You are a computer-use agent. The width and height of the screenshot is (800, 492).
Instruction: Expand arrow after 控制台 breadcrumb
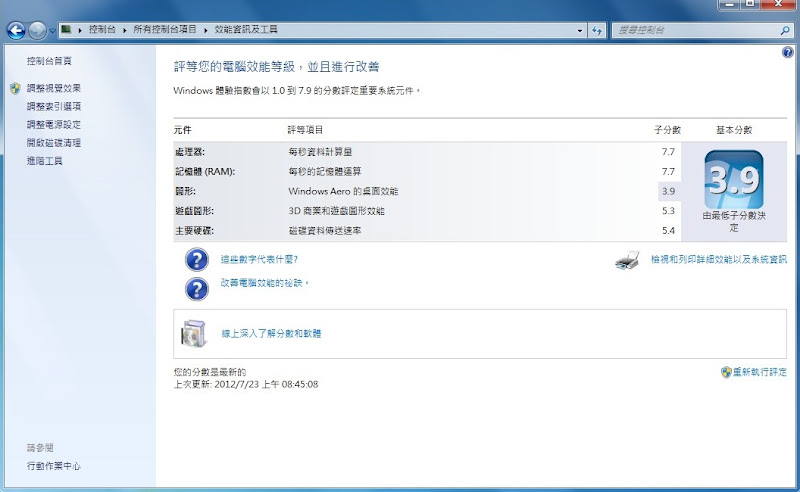[x=124, y=30]
